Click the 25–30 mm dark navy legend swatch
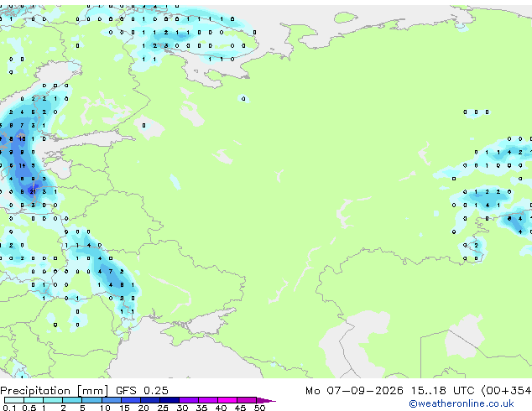The width and height of the screenshot is (532, 411). point(170,400)
